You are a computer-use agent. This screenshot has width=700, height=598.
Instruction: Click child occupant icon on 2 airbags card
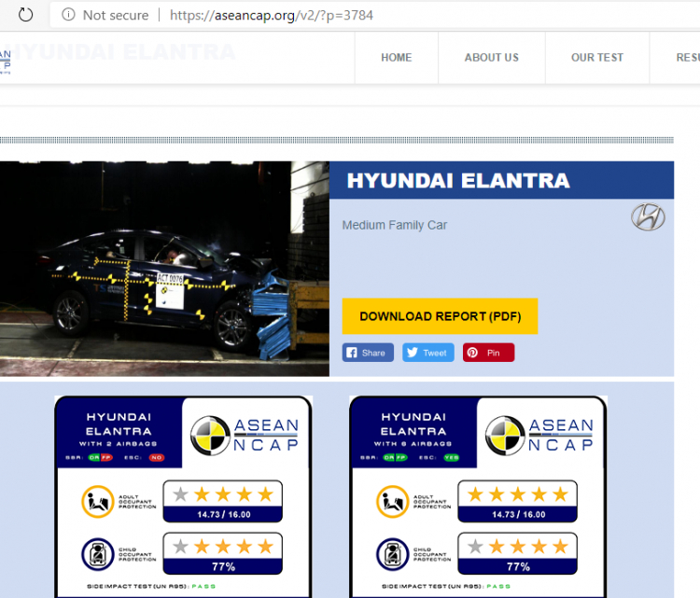coord(98,554)
